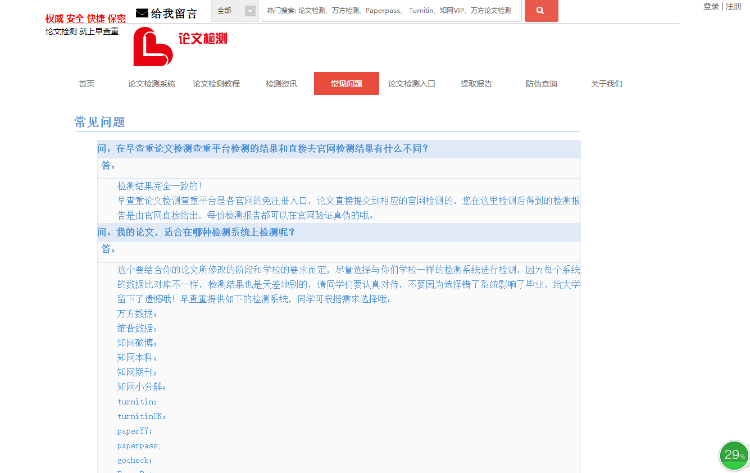Open the 登录 login link
The width and height of the screenshot is (750, 473).
[711, 6]
